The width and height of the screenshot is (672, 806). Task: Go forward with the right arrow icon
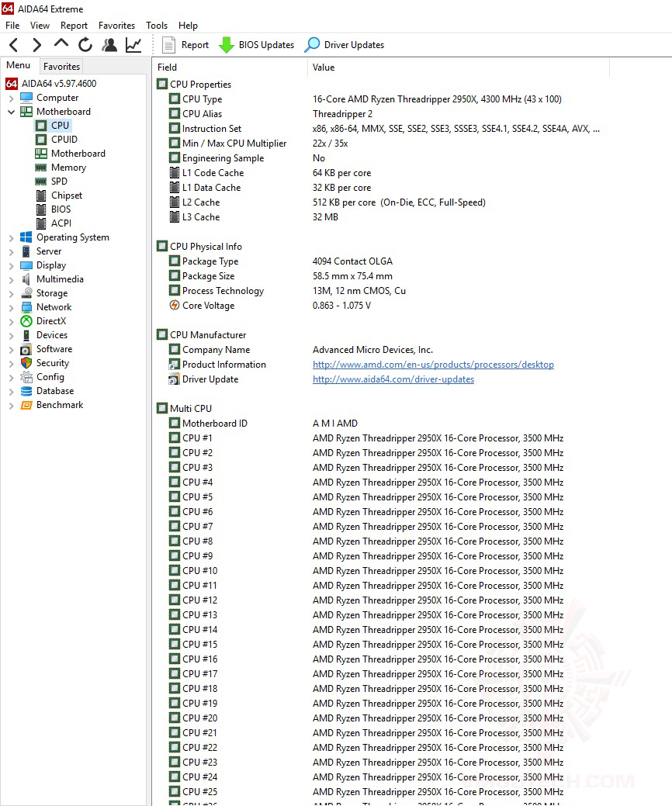(x=36, y=45)
